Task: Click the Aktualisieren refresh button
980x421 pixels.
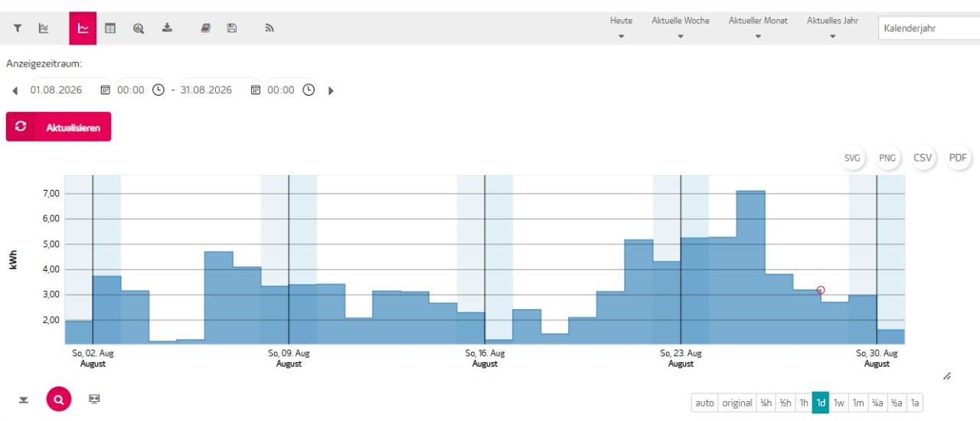Action: tap(58, 127)
